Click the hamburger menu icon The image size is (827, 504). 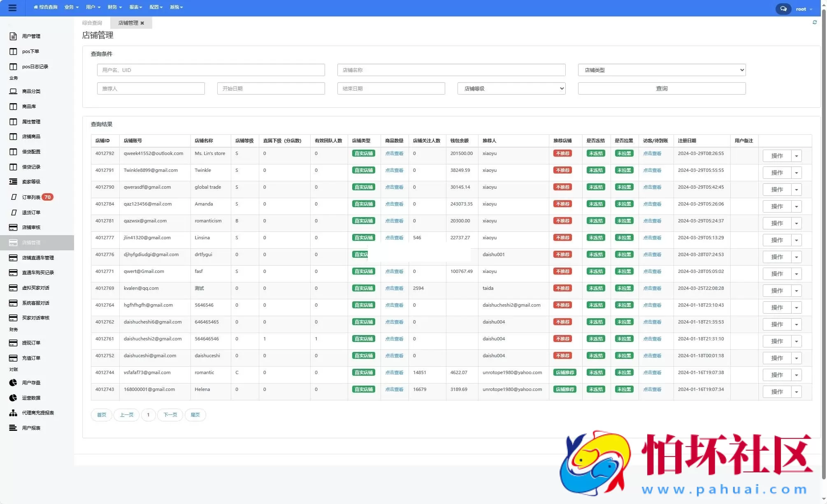(x=12, y=7)
